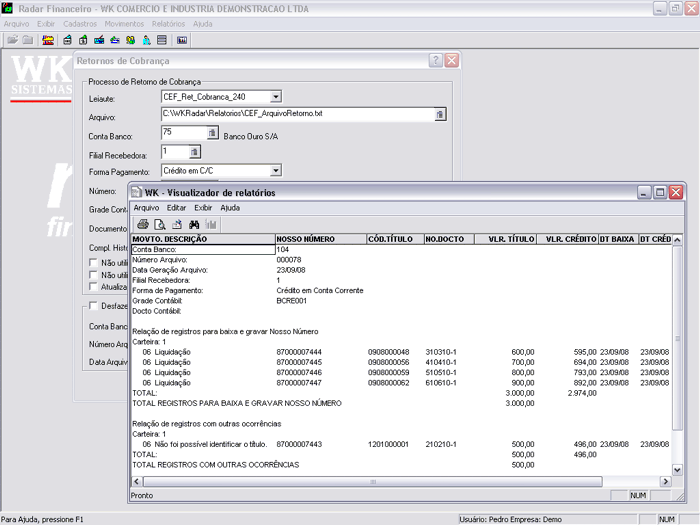The width and height of the screenshot is (700, 525).
Task: Click the print icon in report viewer toolbar
Action: (x=143, y=225)
